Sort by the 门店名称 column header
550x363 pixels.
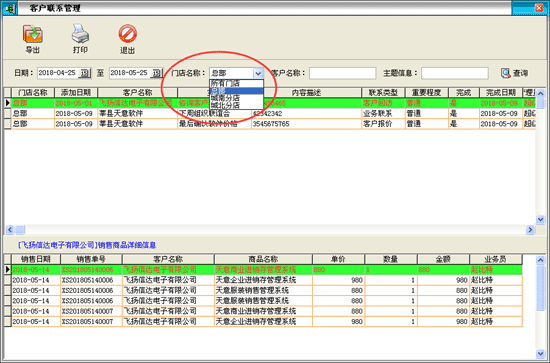33,93
